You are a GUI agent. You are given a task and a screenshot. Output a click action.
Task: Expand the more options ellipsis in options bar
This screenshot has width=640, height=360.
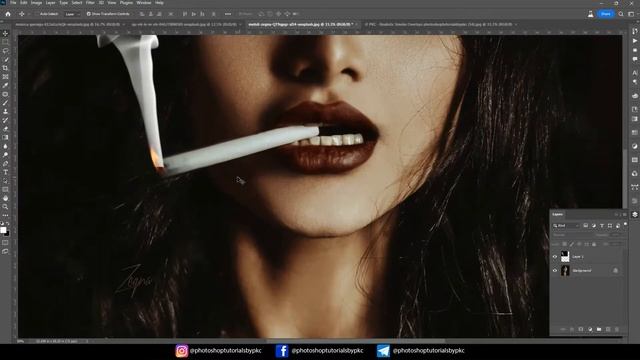[228, 14]
